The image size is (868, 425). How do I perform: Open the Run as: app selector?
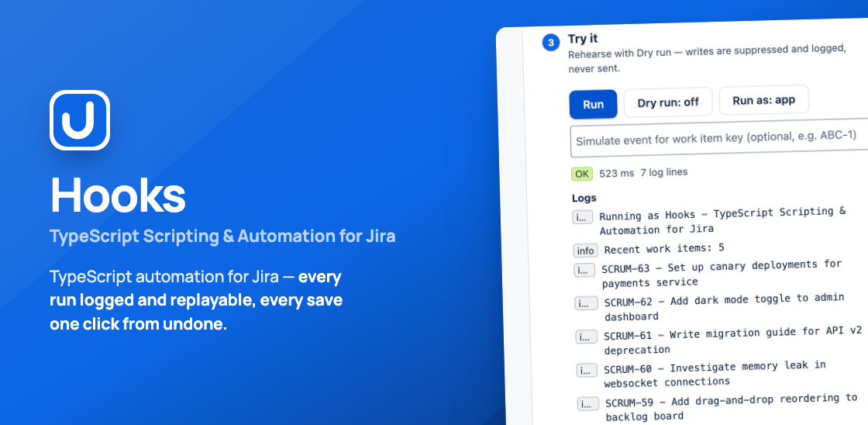click(764, 100)
